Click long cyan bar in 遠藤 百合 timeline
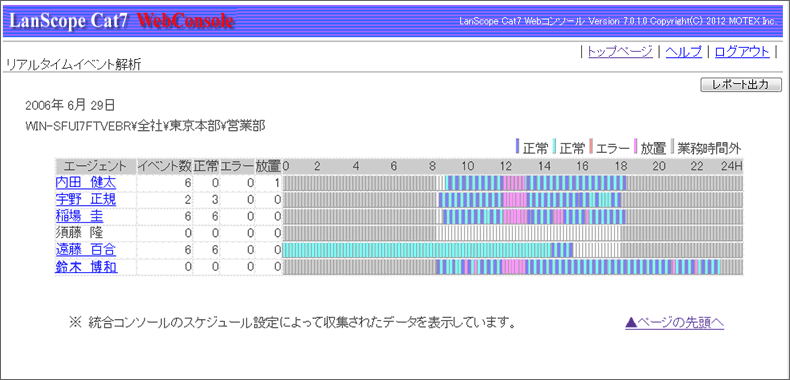 click(x=417, y=250)
